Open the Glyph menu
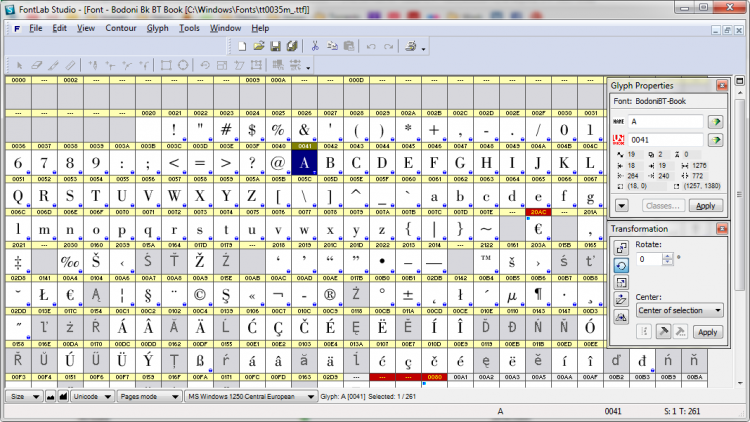750x422 pixels. pos(157,28)
